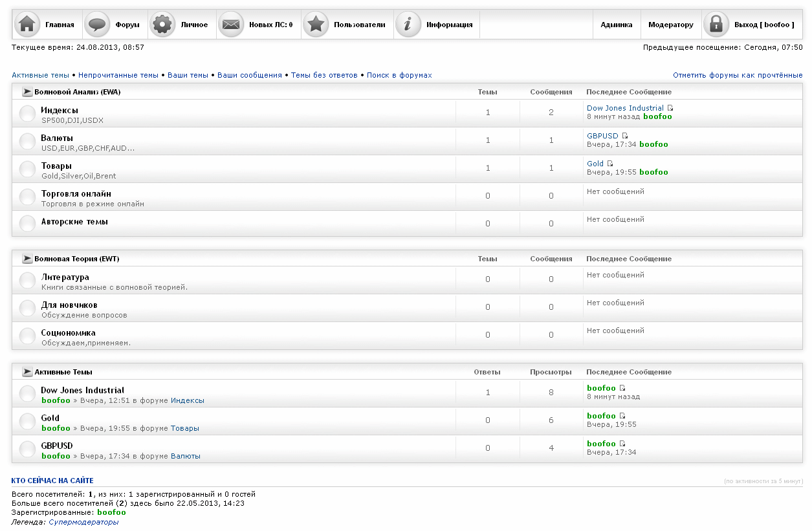Click the home icon for Главная
The height and width of the screenshot is (531, 812).
click(x=27, y=25)
